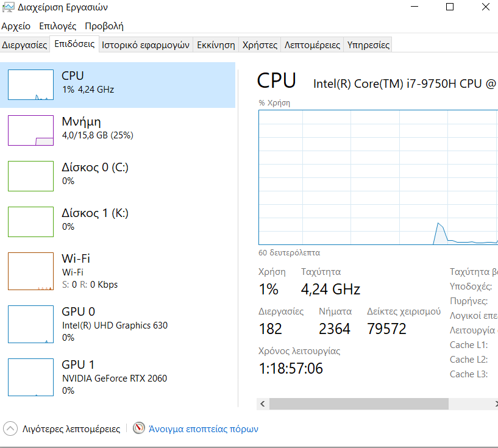The height and width of the screenshot is (448, 498).
Task: Open the Προβολή menu
Action: 104,26
